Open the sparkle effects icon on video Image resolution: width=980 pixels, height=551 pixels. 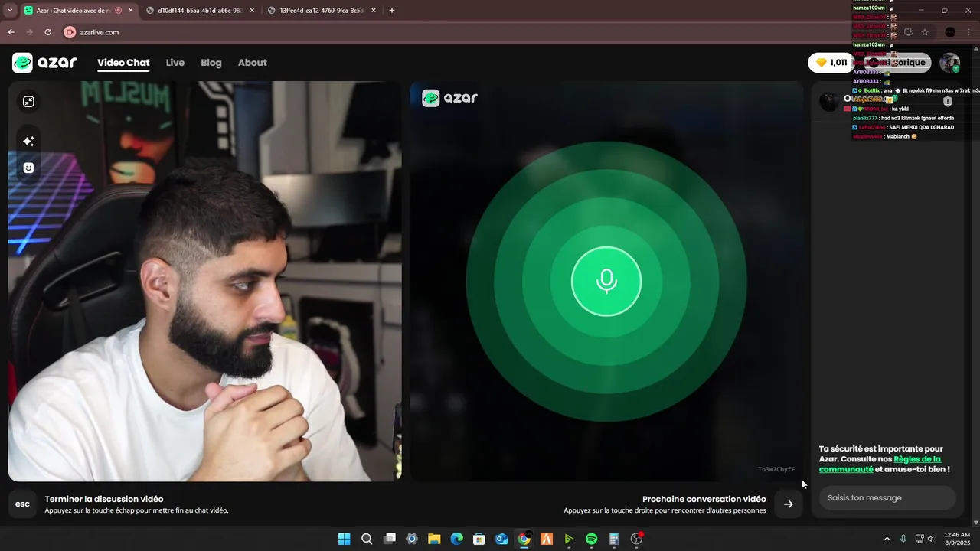[x=28, y=141]
